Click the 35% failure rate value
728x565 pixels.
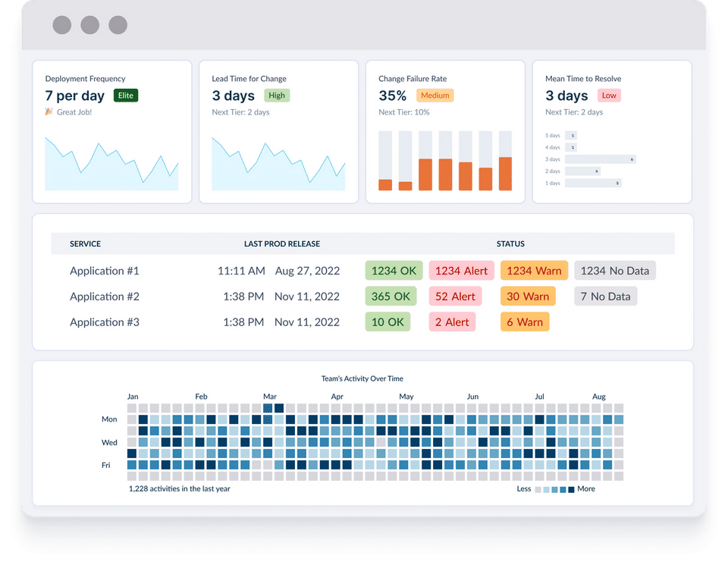coord(392,96)
